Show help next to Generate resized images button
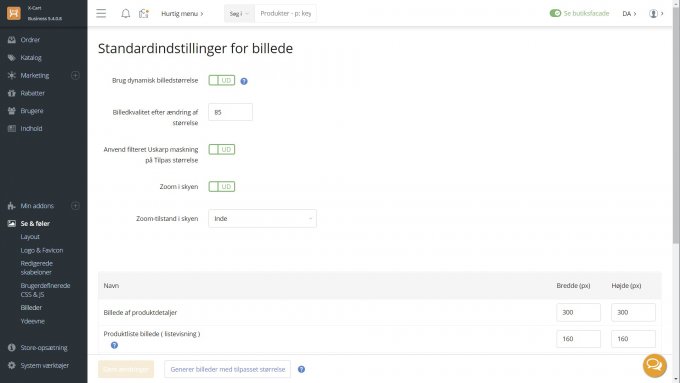The height and width of the screenshot is (383, 680). tap(301, 370)
